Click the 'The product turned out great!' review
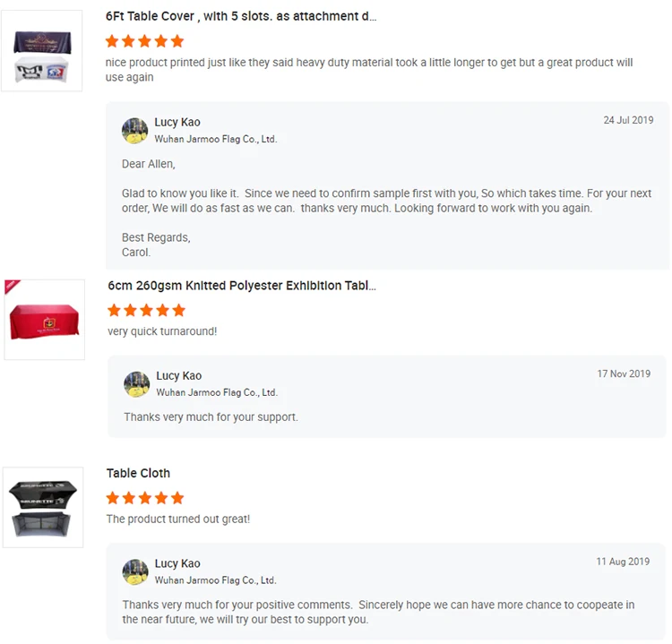Viewport: 672px width, 644px height. pyautogui.click(x=178, y=519)
